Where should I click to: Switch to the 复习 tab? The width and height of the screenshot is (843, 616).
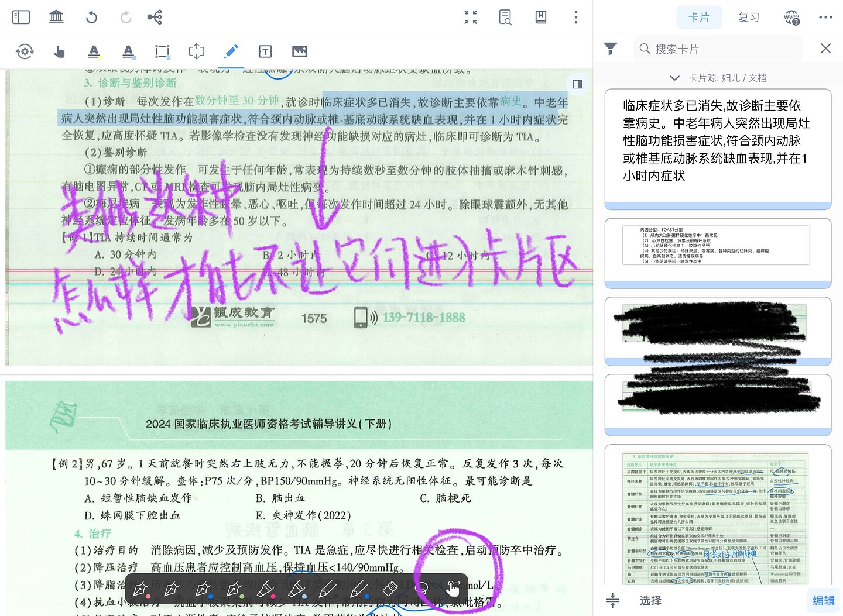tap(749, 18)
